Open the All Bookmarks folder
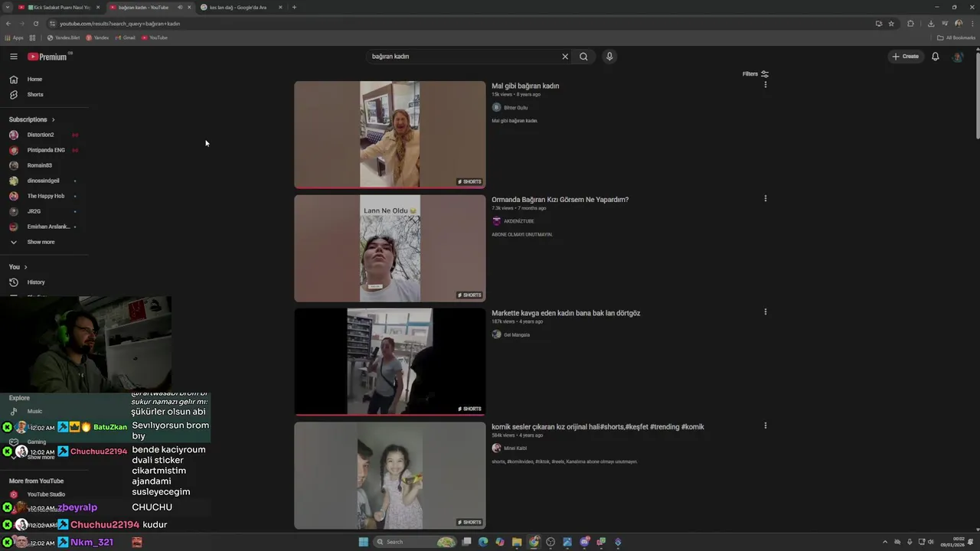 (x=956, y=37)
